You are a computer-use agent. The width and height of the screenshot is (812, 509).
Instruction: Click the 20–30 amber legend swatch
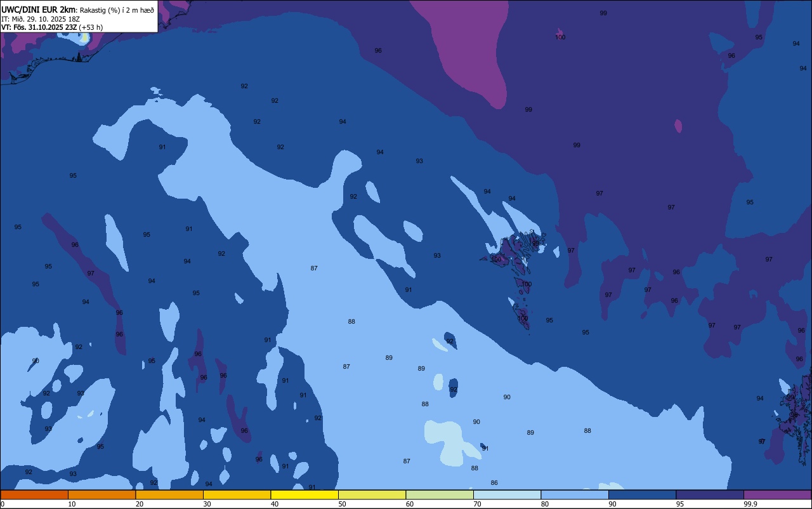[x=169, y=494]
